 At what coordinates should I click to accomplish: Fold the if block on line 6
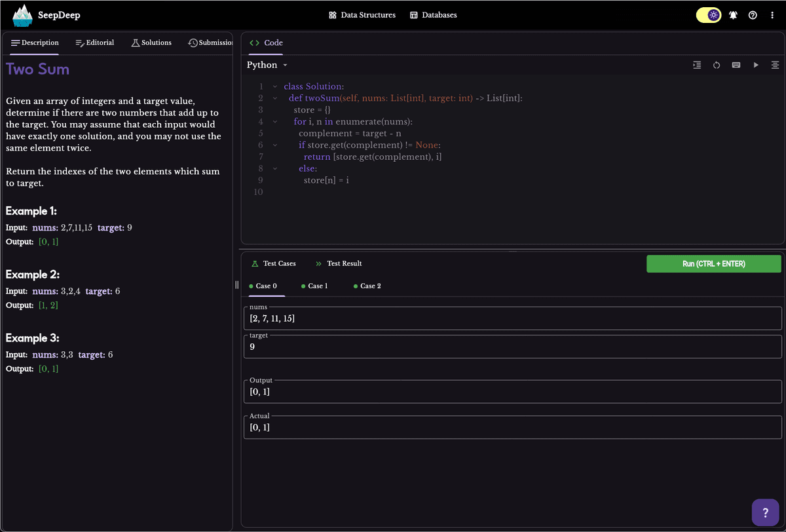tap(275, 145)
